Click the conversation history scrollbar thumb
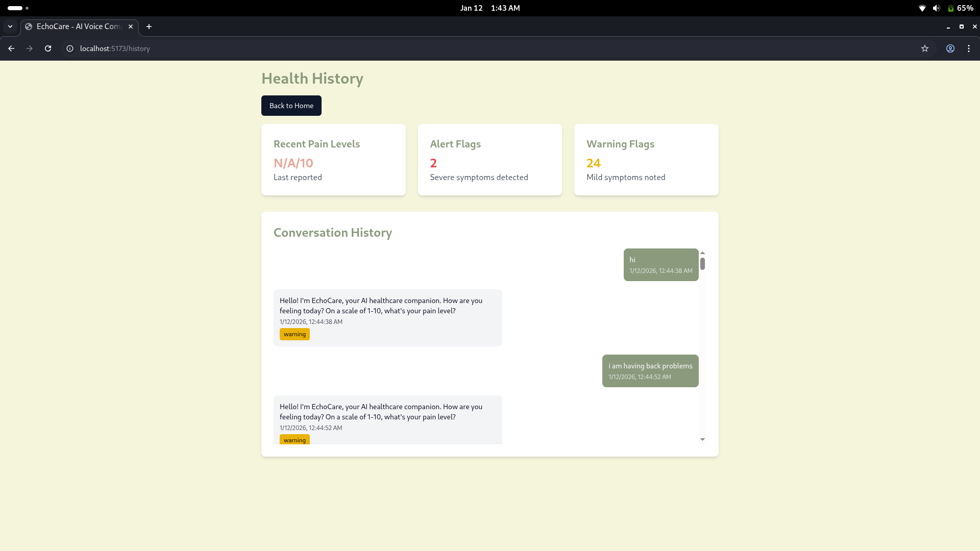 [702, 264]
